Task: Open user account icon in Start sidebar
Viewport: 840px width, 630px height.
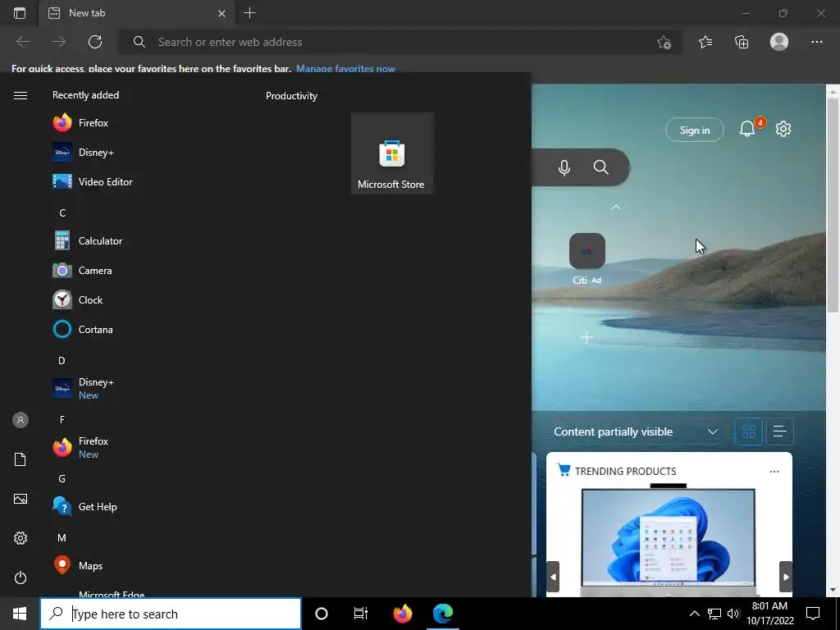Action: [21, 420]
